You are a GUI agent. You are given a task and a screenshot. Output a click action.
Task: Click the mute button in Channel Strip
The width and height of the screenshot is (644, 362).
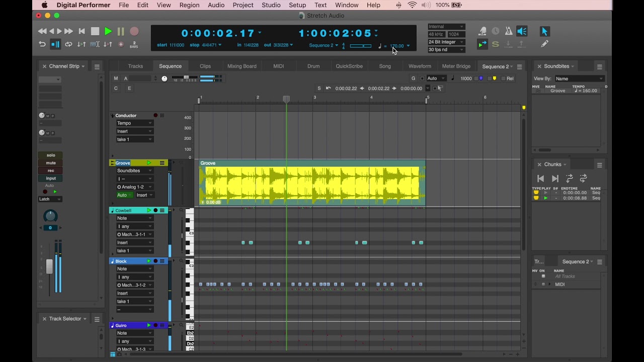(x=51, y=163)
